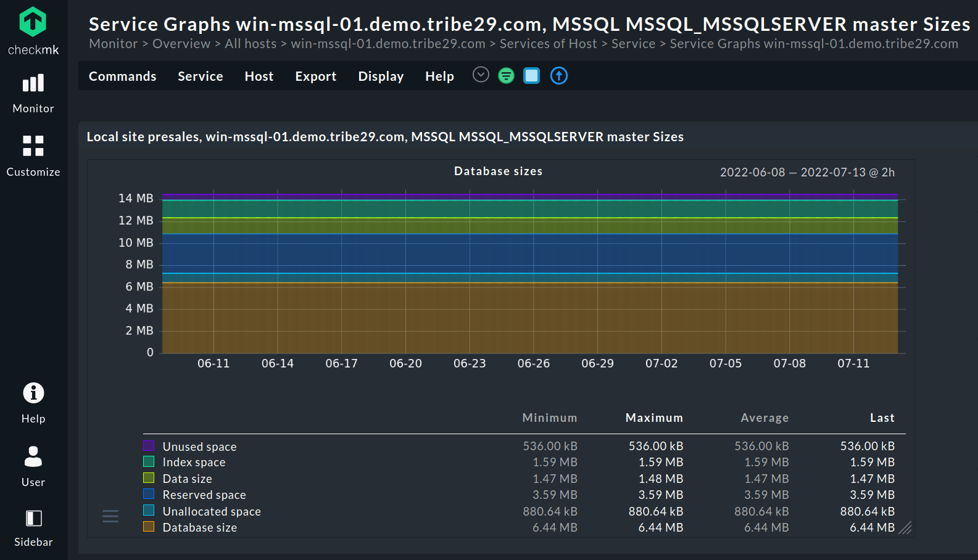Open the Host menu

(x=259, y=76)
